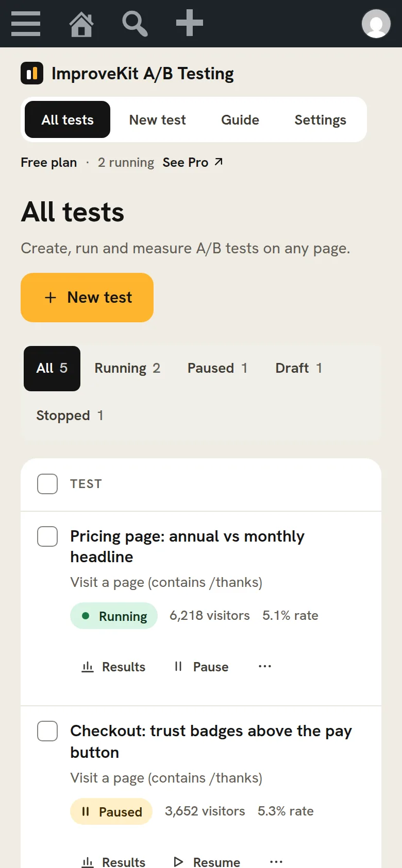Image resolution: width=402 pixels, height=868 pixels.
Task: Open the three-dot menu for the Checkout test
Action: click(x=276, y=861)
